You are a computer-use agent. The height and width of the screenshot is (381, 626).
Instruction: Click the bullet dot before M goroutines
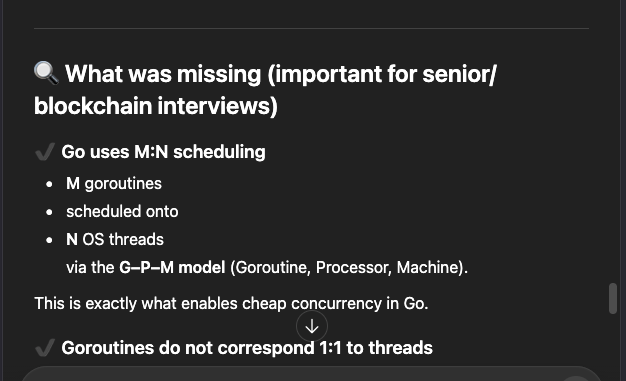pyautogui.click(x=49, y=184)
